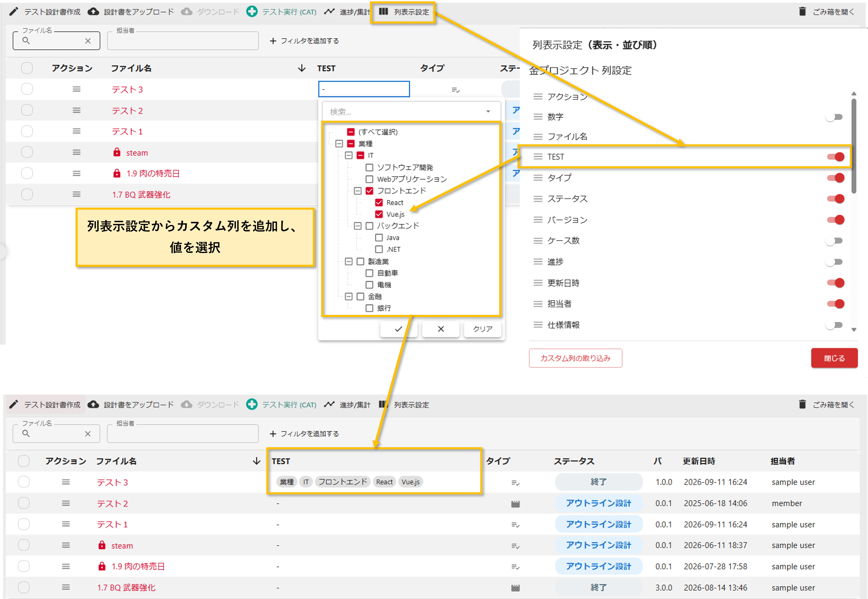Tick the ソフトウェア開発 checkbox
Viewport: 868px width, 599px height.
370,167
